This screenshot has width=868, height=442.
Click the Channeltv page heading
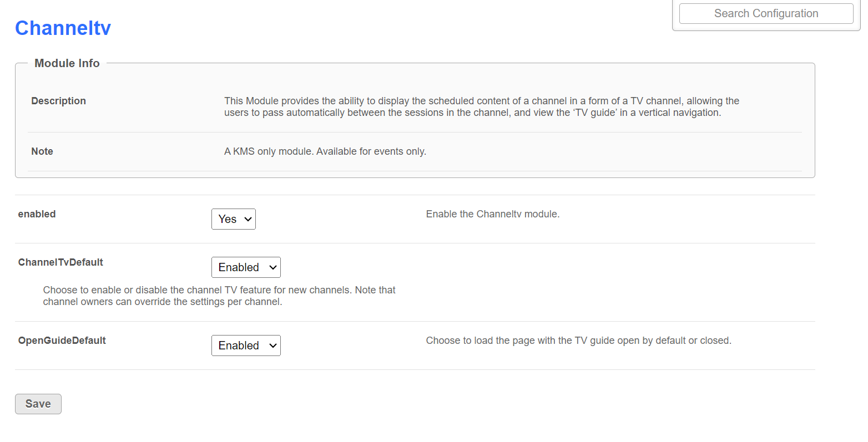(63, 28)
